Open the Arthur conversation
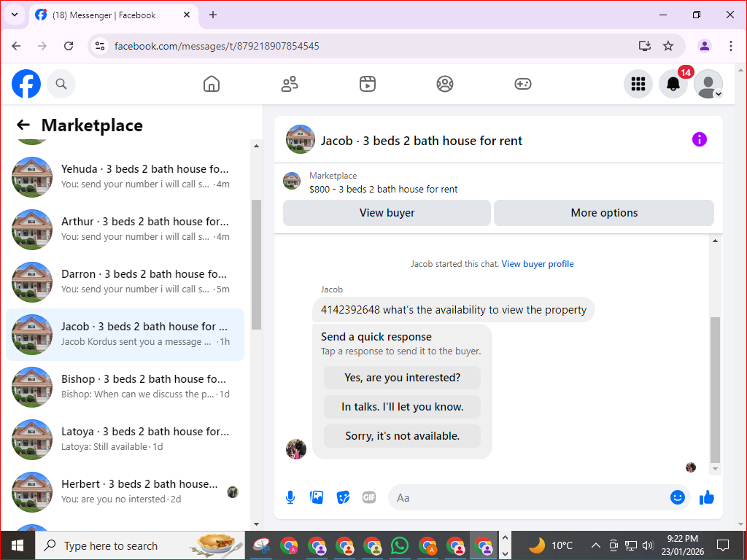 coord(125,229)
